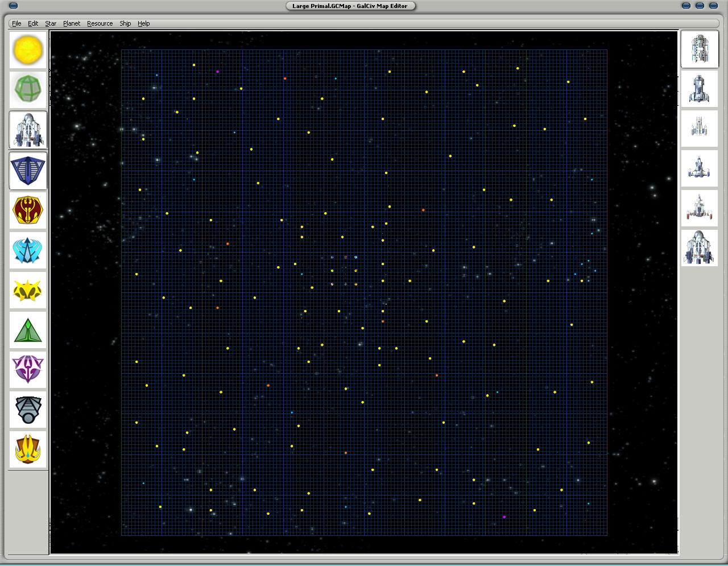
Task: Choose the blue shield race emblem
Action: [x=28, y=171]
